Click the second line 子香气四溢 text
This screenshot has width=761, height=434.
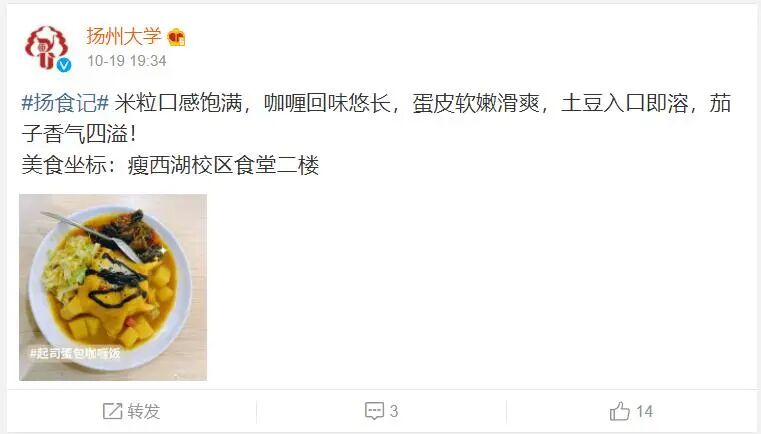80,134
